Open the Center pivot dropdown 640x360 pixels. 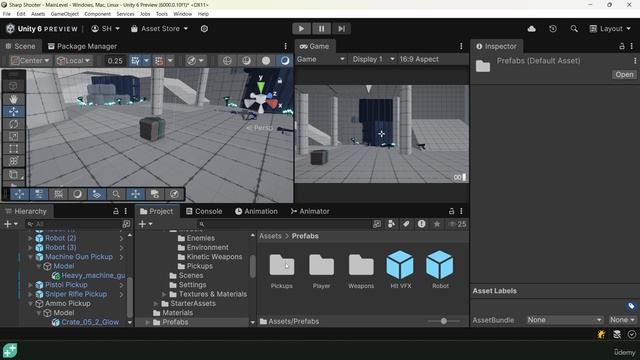[x=30, y=60]
